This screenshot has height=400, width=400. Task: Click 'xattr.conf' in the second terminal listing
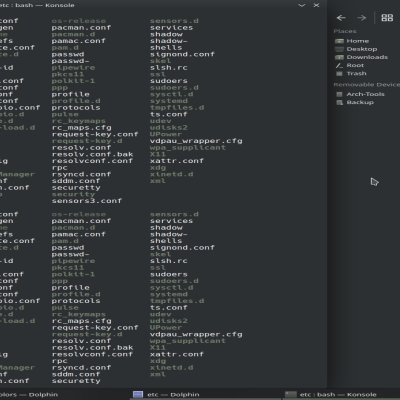177,354
